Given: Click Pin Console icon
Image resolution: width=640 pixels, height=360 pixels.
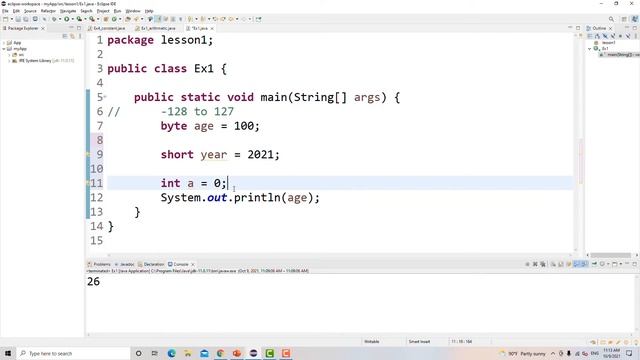Looking at the screenshot, I should click(x=595, y=264).
